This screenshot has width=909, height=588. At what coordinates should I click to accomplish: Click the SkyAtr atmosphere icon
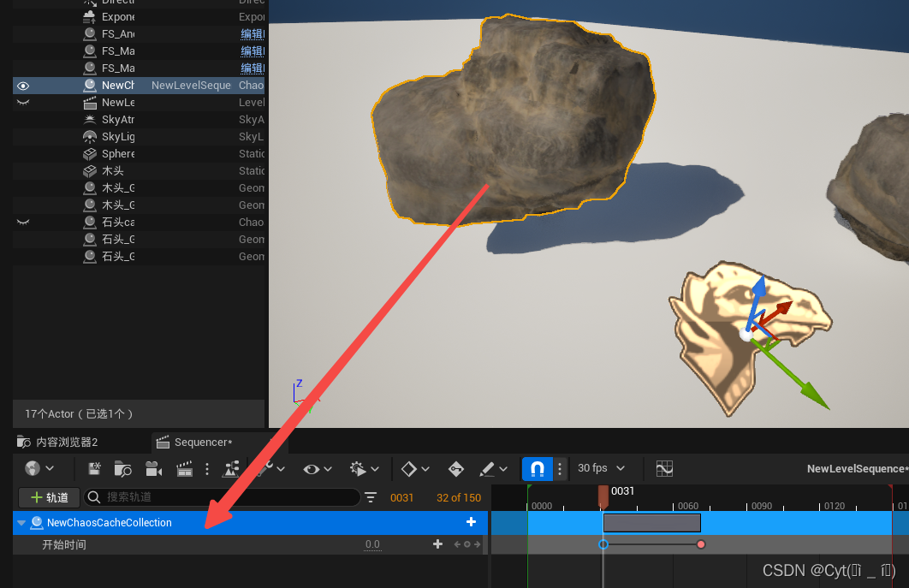click(x=89, y=120)
